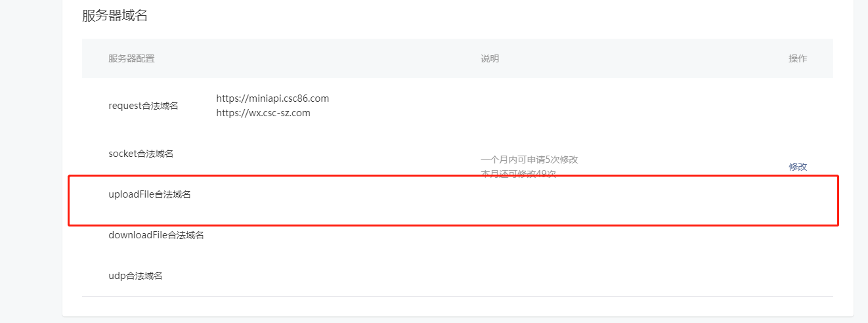Click the 一个月内可申请5次修改 note text
Image resolution: width=868 pixels, height=323 pixels.
coord(529,160)
